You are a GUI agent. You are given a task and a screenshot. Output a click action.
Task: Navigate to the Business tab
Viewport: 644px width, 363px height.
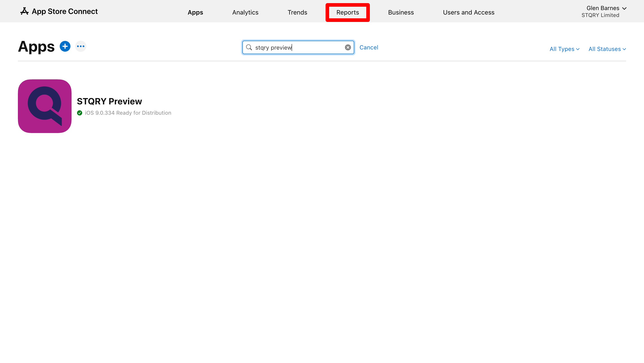coord(401,13)
